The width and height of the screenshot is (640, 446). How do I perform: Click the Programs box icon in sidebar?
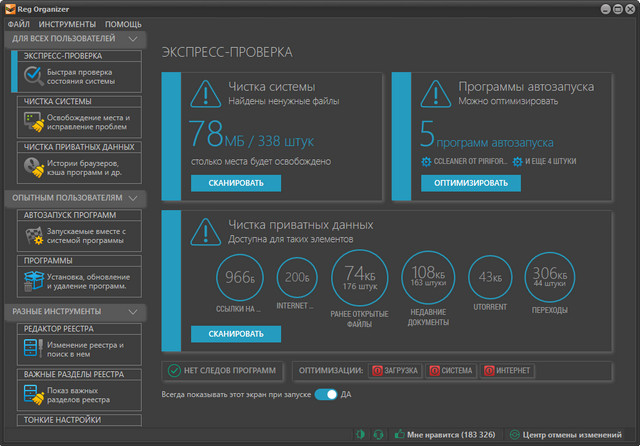pos(34,281)
